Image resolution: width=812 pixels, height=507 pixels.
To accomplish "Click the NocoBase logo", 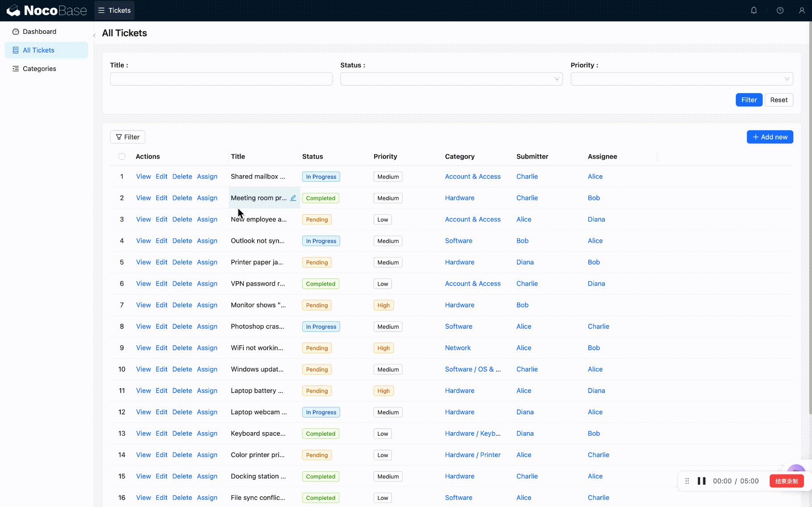I will pos(46,10).
